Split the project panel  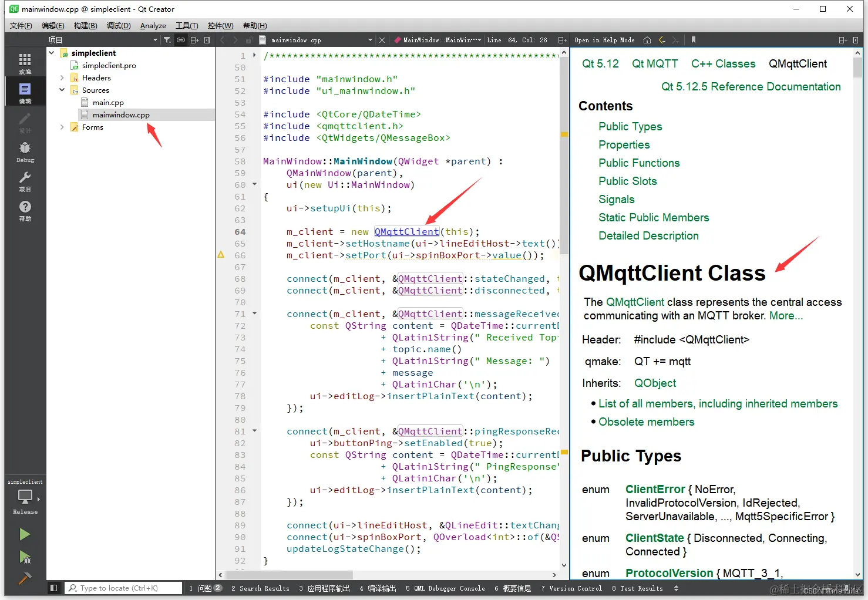coord(194,40)
